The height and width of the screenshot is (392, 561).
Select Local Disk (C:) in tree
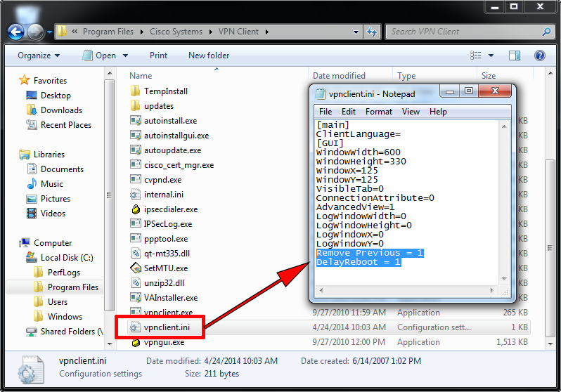[x=60, y=258]
